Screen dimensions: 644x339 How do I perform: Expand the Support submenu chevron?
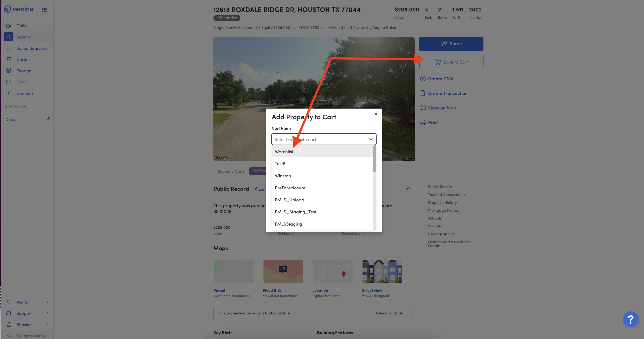click(x=47, y=313)
